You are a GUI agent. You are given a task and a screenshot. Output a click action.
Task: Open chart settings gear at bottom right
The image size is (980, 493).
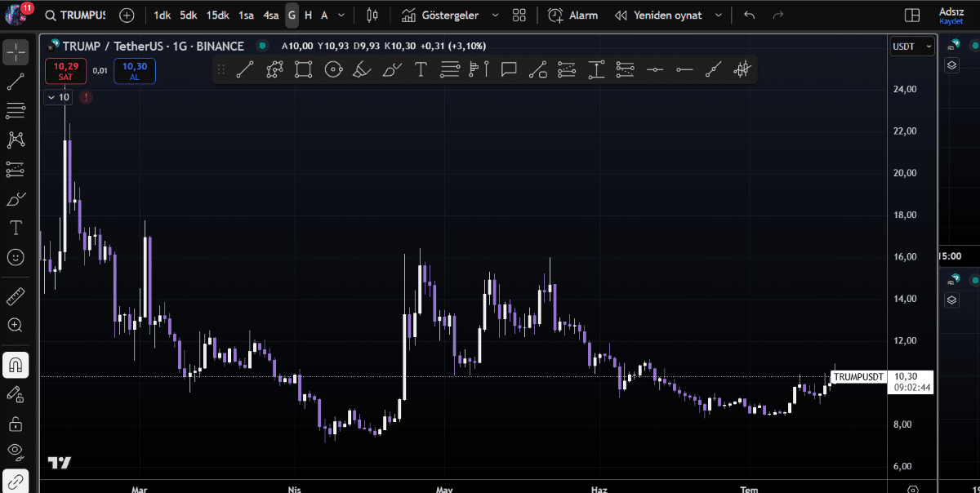(x=913, y=489)
